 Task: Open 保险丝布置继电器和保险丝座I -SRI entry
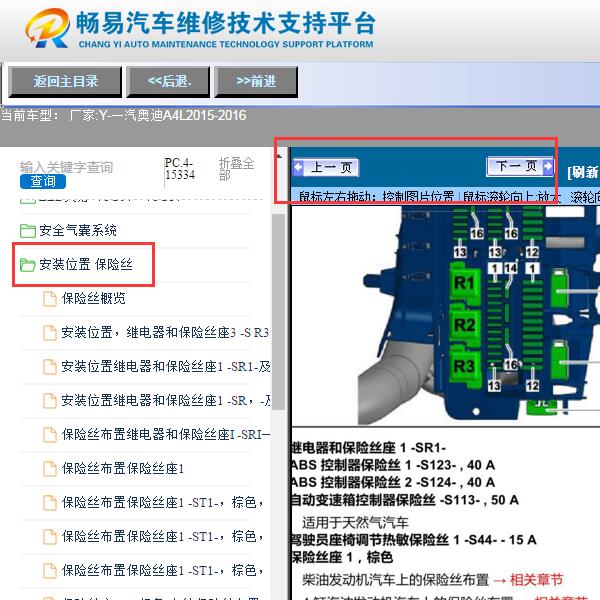166,435
